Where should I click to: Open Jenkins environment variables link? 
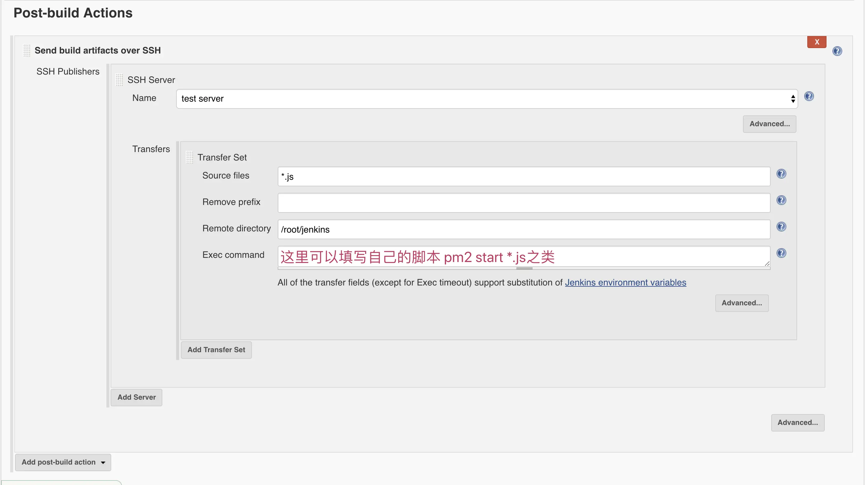[625, 282]
